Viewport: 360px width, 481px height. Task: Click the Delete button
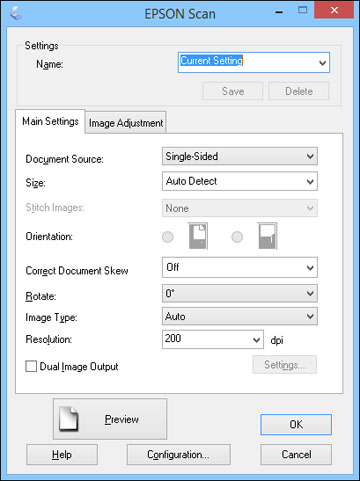(299, 91)
